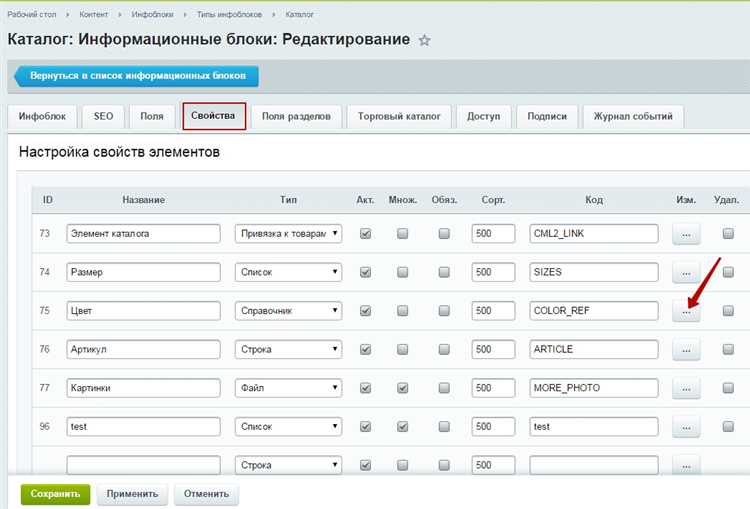Switch to the Инфоблок tab
Viewport: 750px width, 509px height.
(42, 117)
